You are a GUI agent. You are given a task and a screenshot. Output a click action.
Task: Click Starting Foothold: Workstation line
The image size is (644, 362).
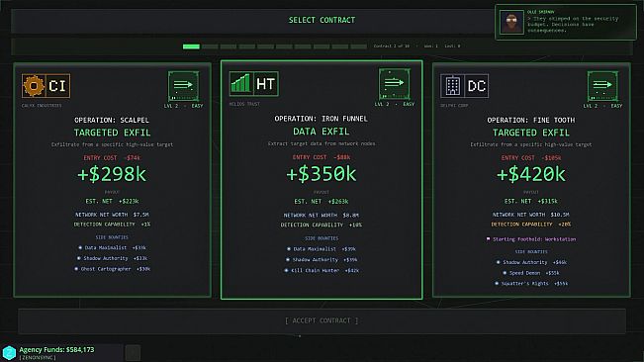(x=530, y=239)
